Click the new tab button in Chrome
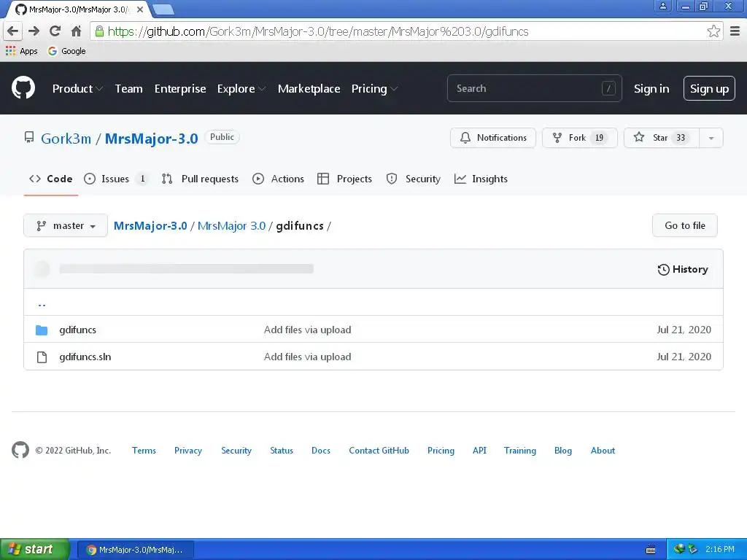 [164, 9]
